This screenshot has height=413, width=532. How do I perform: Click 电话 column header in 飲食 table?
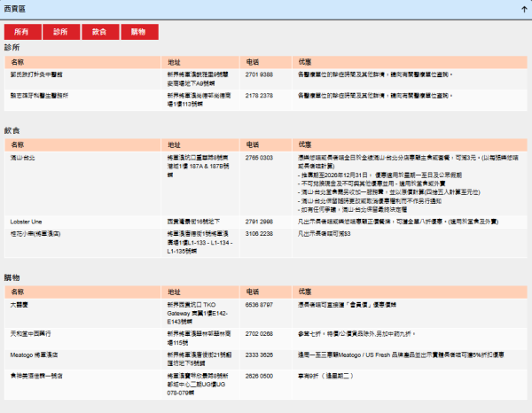[253, 144]
